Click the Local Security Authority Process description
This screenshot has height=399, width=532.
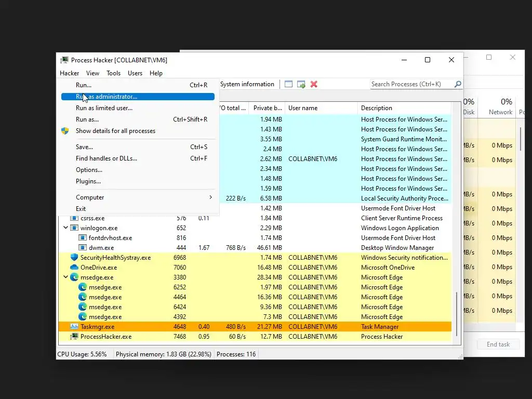404,198
